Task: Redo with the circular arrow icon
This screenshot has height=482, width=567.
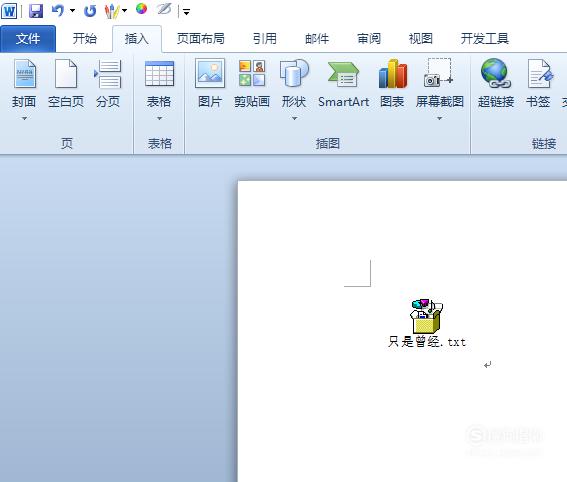Action: coord(90,11)
